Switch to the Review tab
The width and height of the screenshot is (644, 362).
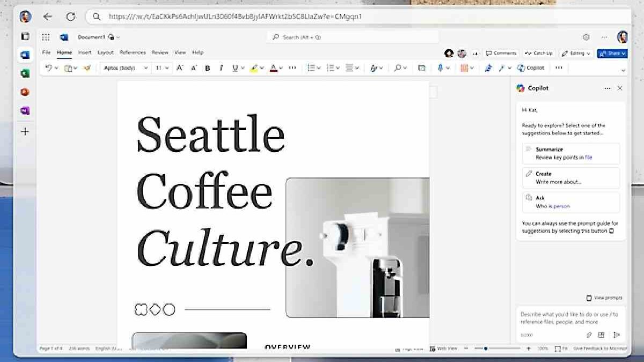point(160,53)
